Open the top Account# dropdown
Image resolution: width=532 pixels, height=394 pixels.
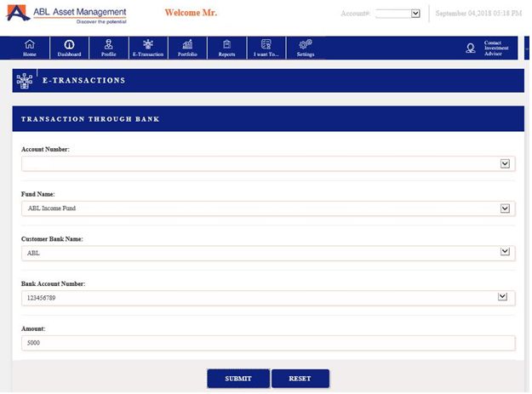(398, 14)
